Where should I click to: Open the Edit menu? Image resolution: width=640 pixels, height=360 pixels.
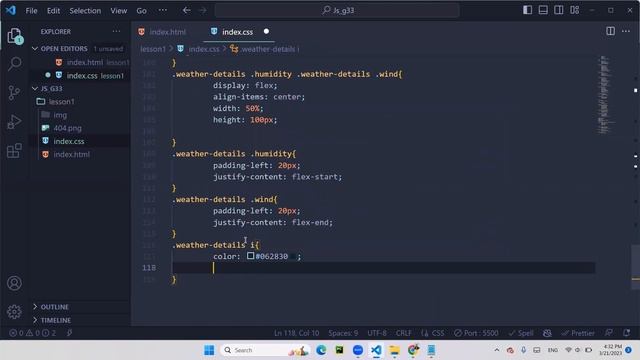pos(53,11)
